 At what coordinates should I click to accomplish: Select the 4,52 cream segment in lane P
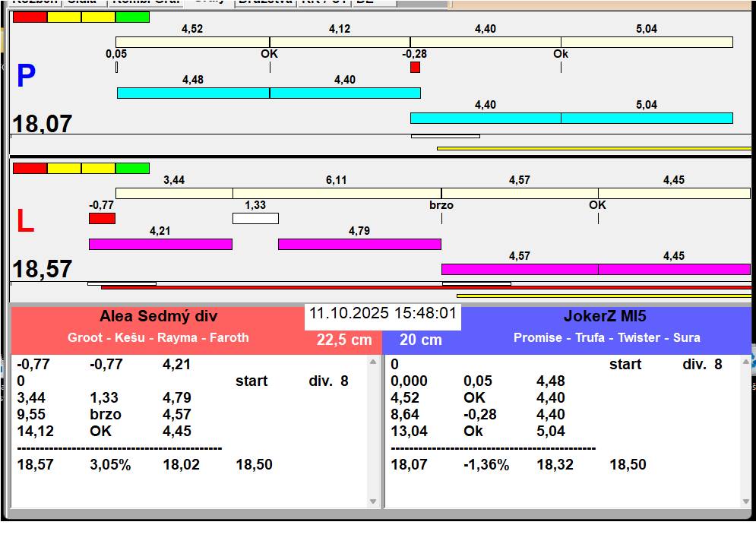[192, 42]
